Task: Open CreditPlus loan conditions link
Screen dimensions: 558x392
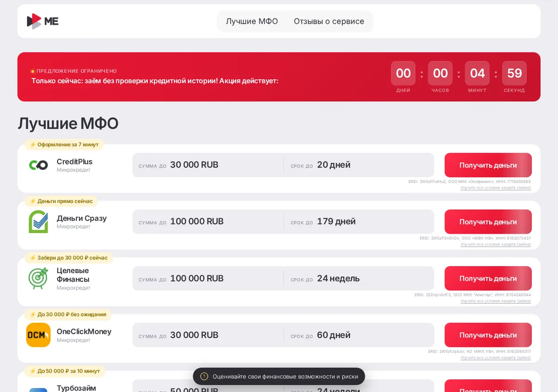Action: click(x=496, y=188)
